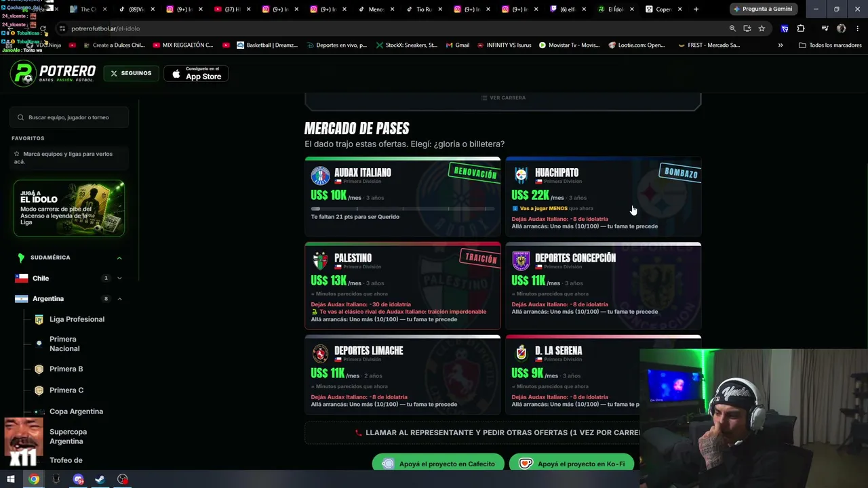Open Copa Argentina in the sidebar
The width and height of the screenshot is (868, 488).
point(76,411)
